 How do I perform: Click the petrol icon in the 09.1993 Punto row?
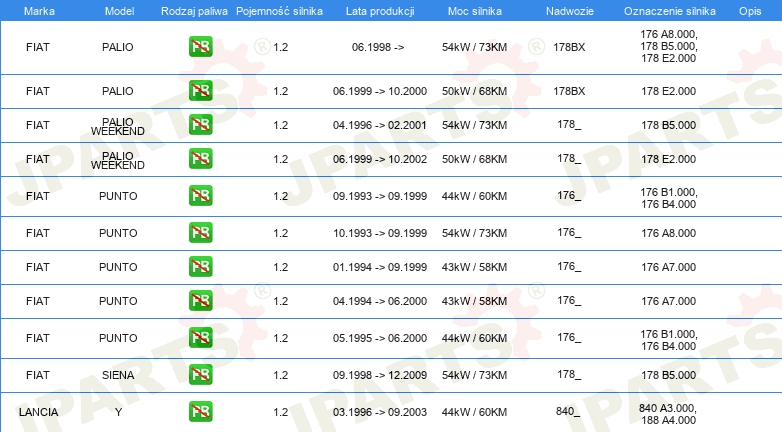[x=200, y=196]
